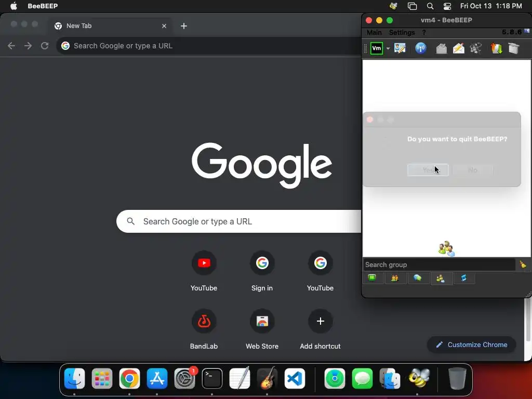Click the gray mailbox icon in BeeBEEP toolbar

(441, 48)
